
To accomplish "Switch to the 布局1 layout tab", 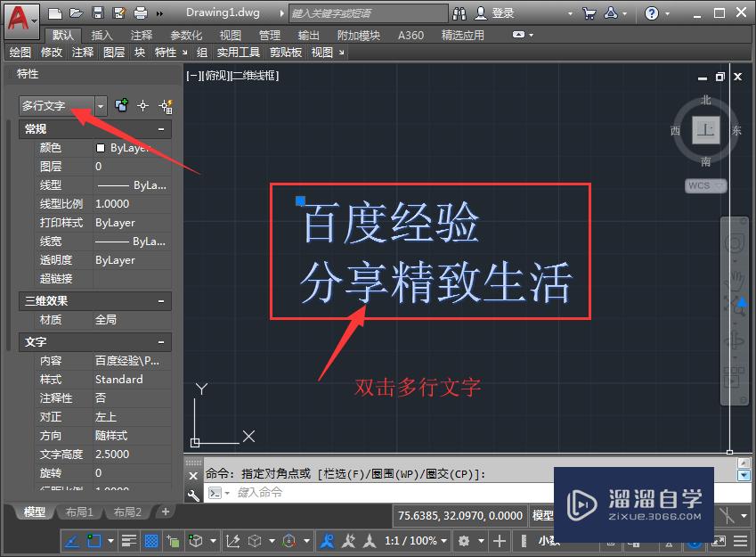I will click(79, 512).
